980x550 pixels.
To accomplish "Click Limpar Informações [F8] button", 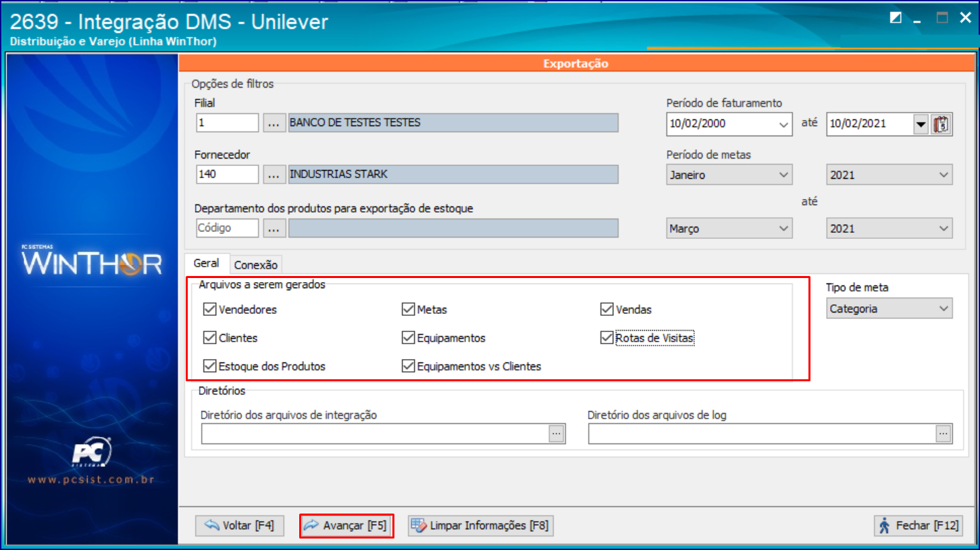I will [x=481, y=526].
